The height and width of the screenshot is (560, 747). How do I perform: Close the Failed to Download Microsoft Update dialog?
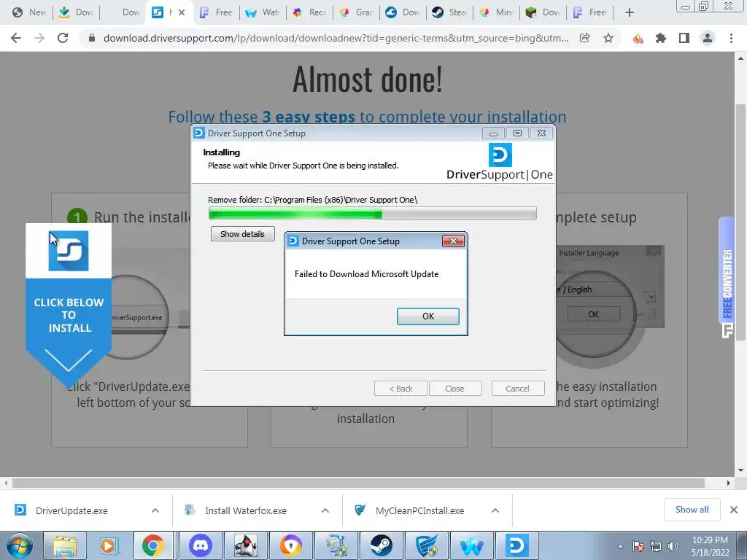click(453, 241)
